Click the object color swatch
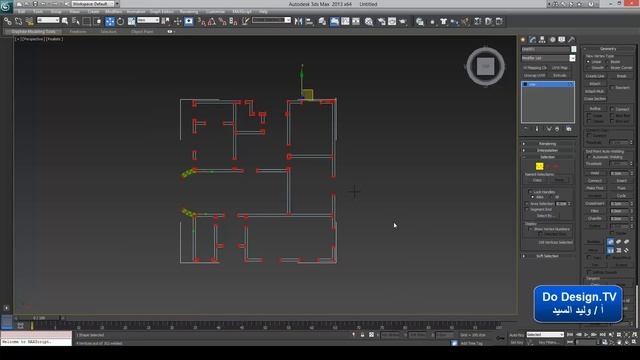The height and width of the screenshot is (360, 640). point(573,49)
